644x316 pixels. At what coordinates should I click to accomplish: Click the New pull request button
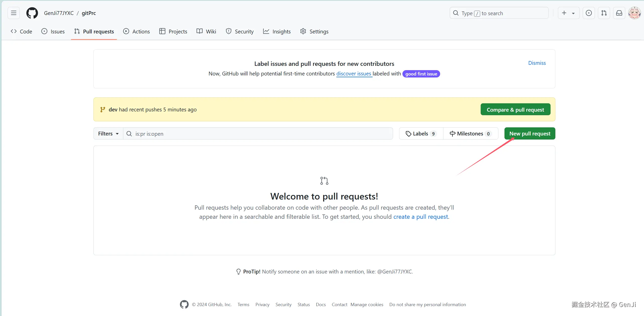[x=530, y=134]
